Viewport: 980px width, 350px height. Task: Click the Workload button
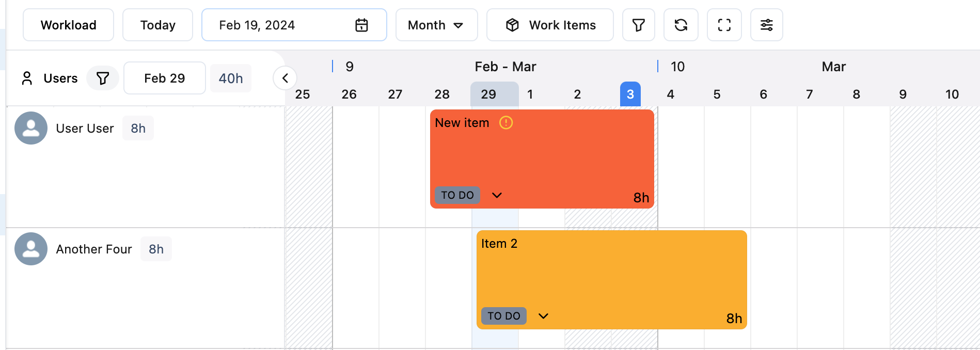68,25
